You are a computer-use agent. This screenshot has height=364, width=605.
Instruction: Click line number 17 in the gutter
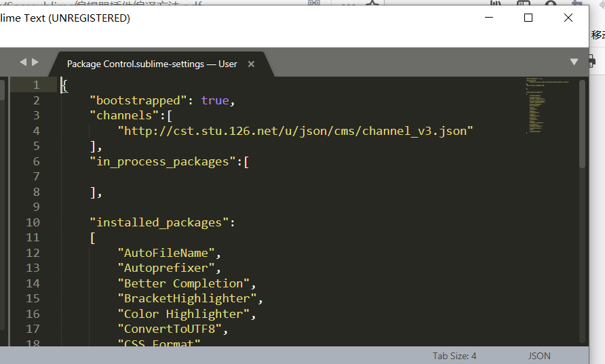(x=33, y=329)
